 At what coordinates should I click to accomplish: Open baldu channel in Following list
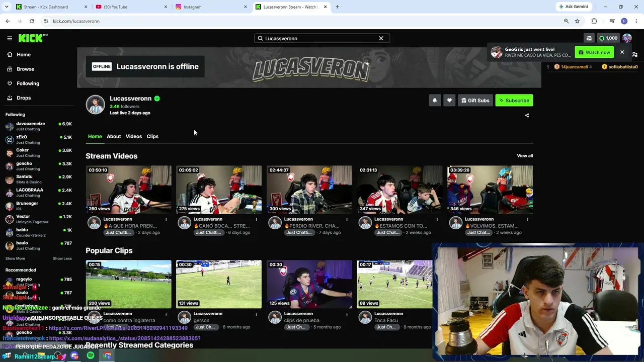pos(38,232)
